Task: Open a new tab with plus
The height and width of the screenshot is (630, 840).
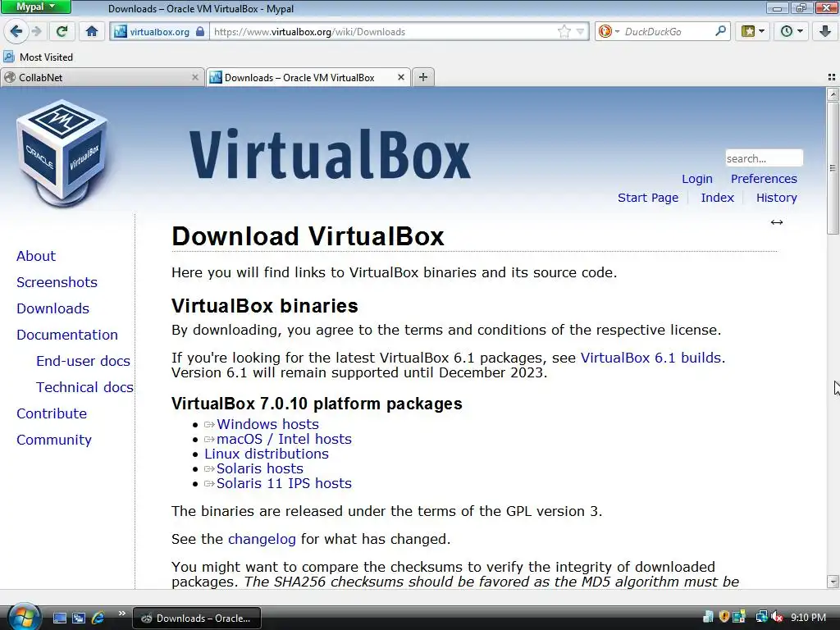Action: point(423,78)
